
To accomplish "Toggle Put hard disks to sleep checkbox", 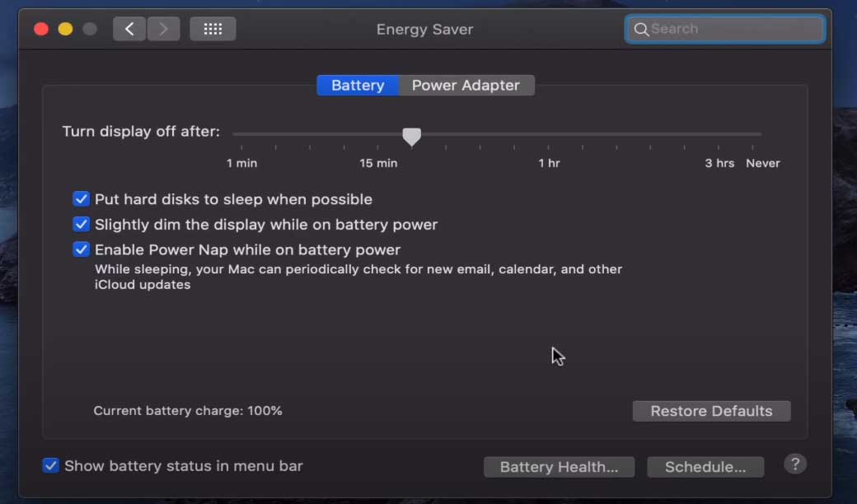I will 81,198.
